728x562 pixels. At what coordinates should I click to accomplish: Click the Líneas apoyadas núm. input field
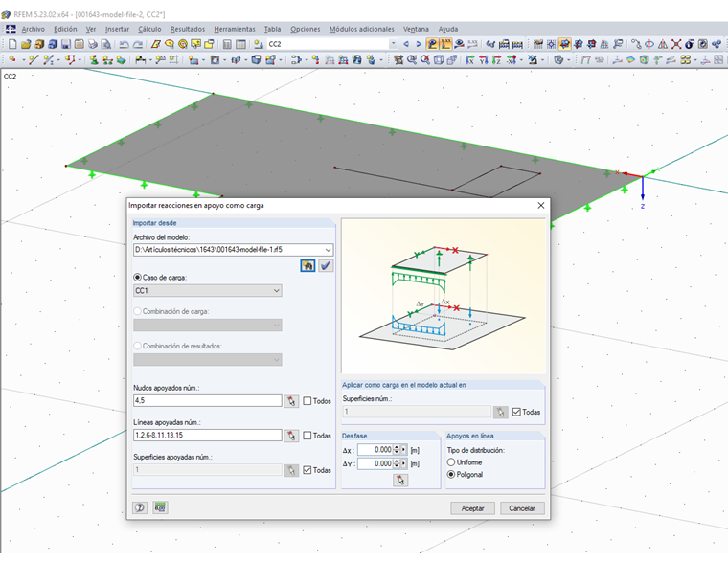pos(208,436)
